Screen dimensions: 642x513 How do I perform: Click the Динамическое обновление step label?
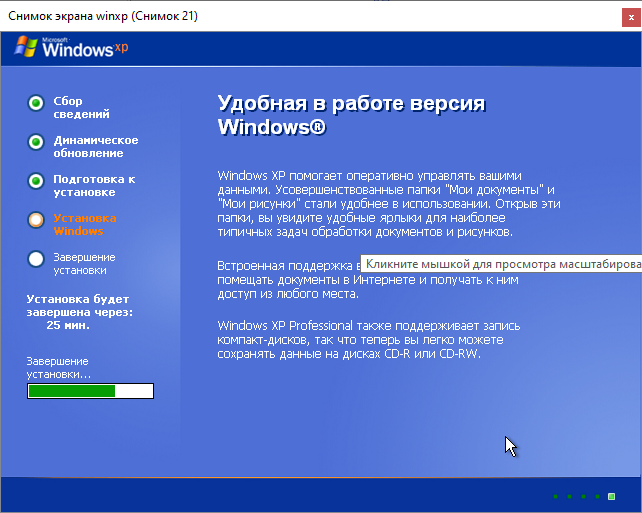click(96, 147)
